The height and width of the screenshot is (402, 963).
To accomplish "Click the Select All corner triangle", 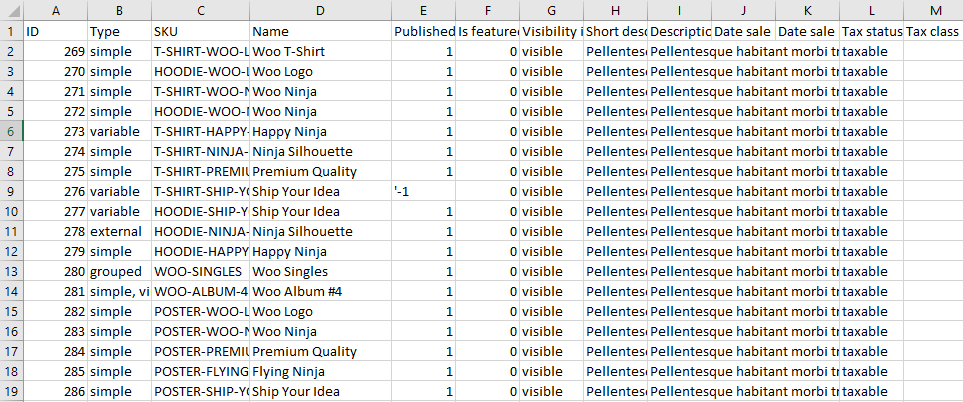I will pyautogui.click(x=11, y=10).
